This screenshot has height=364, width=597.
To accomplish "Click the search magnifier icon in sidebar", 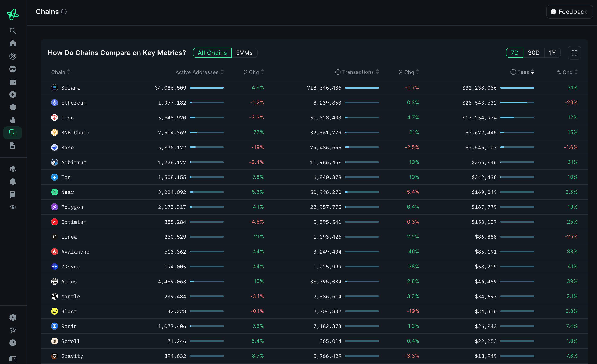I will 13,31.
